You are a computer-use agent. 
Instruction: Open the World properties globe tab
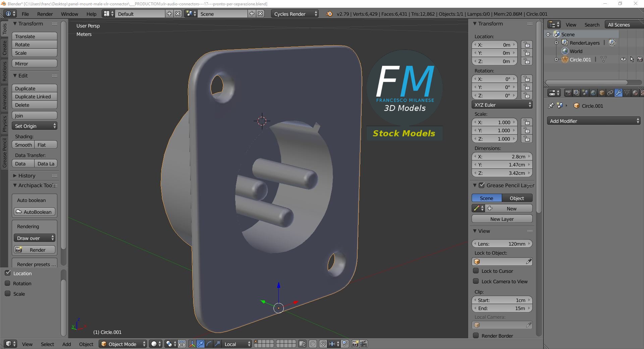click(x=593, y=93)
